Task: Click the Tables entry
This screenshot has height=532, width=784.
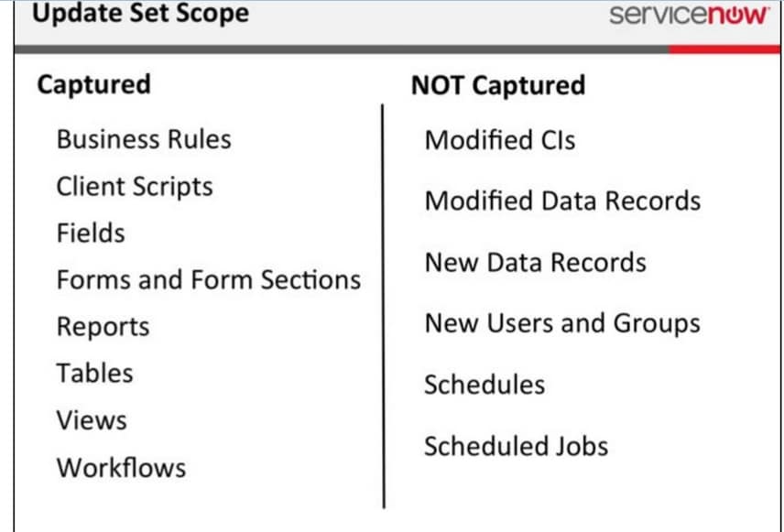Action: coord(94,374)
